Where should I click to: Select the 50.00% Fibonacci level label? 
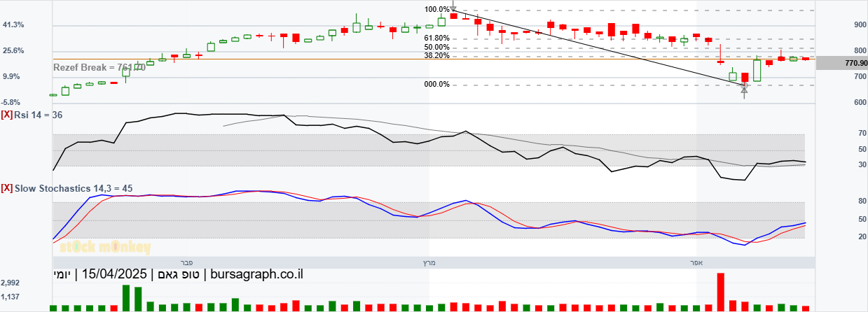coord(437,48)
